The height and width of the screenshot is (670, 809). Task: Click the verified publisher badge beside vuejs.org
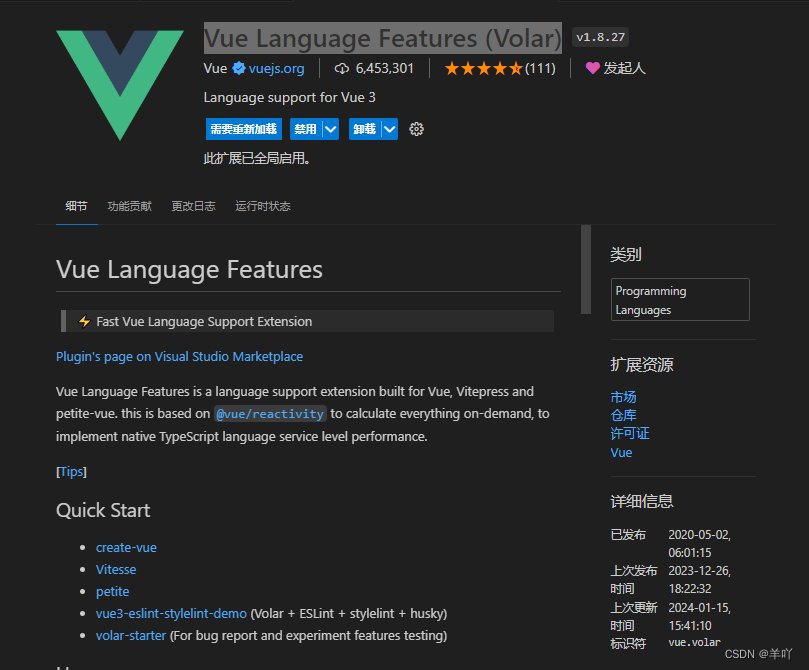(238, 69)
